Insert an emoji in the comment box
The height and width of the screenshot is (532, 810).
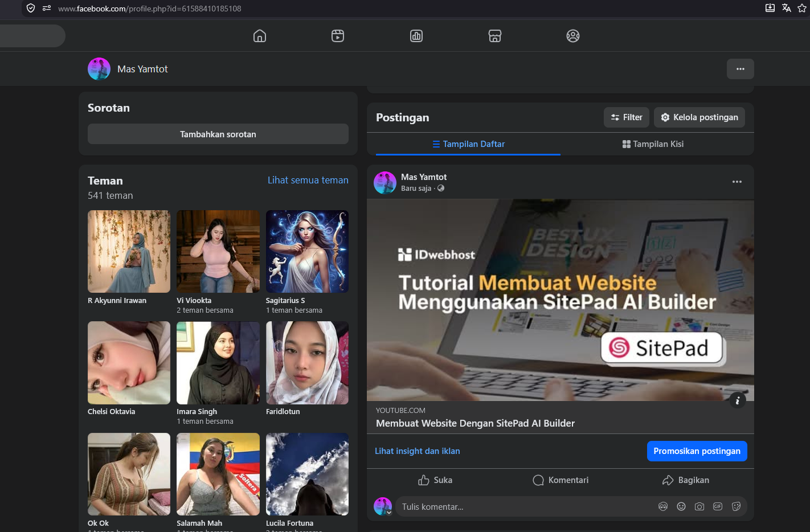click(x=681, y=506)
